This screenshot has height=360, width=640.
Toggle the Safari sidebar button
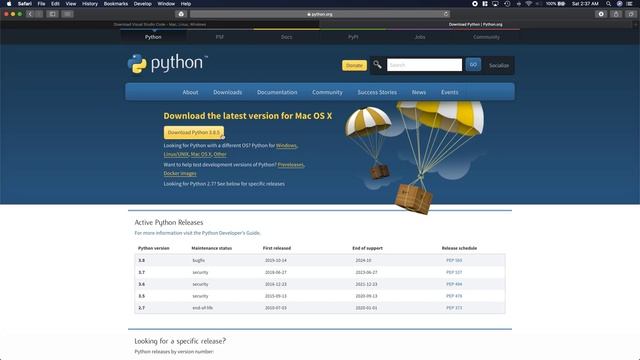coord(53,14)
